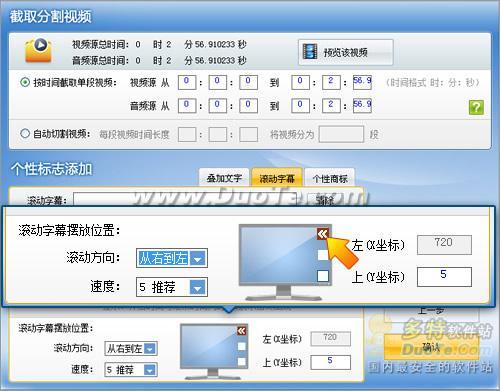Image resolution: width=500 pixels, height=391 pixels.
Task: Pick bottom-right position square on the small monitor preview
Action: pos(242,361)
